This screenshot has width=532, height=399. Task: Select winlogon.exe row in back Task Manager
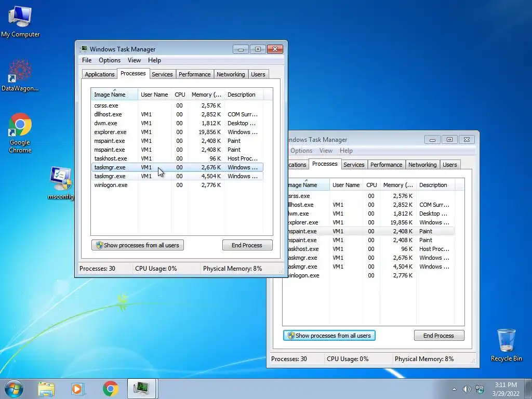pos(370,275)
